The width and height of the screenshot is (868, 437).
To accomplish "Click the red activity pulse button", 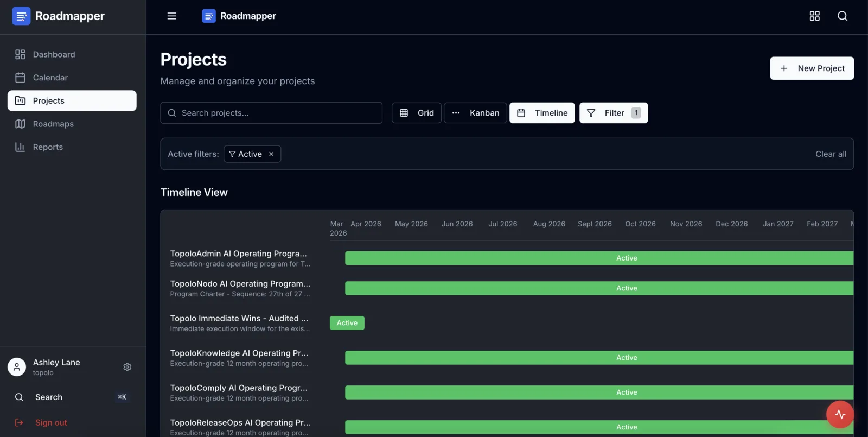I will pyautogui.click(x=840, y=414).
